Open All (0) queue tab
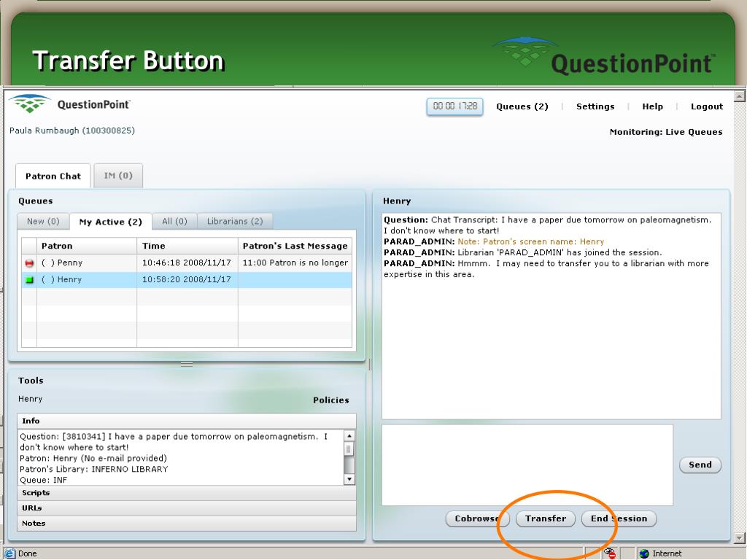This screenshot has width=747, height=560. (174, 222)
